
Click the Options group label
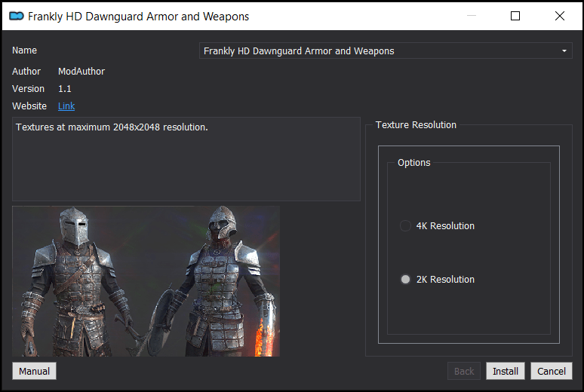pyautogui.click(x=413, y=163)
